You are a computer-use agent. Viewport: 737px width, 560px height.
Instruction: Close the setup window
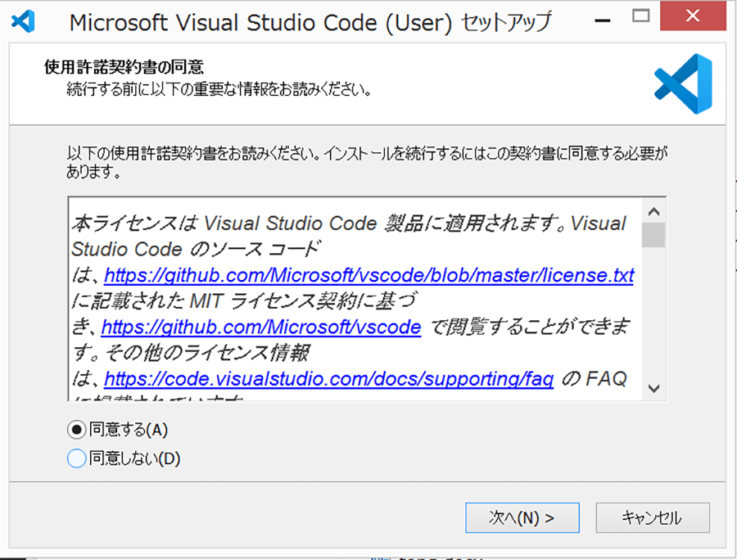click(x=693, y=16)
